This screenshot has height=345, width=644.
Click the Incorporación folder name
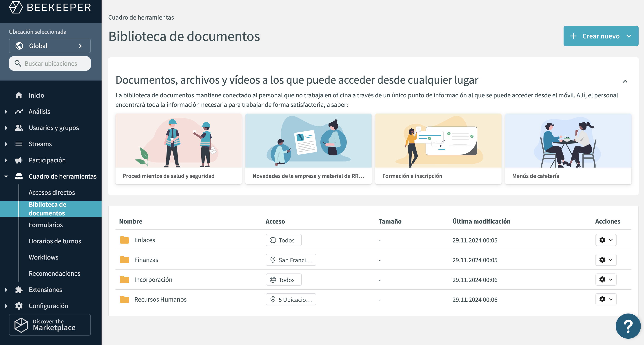pyautogui.click(x=153, y=280)
